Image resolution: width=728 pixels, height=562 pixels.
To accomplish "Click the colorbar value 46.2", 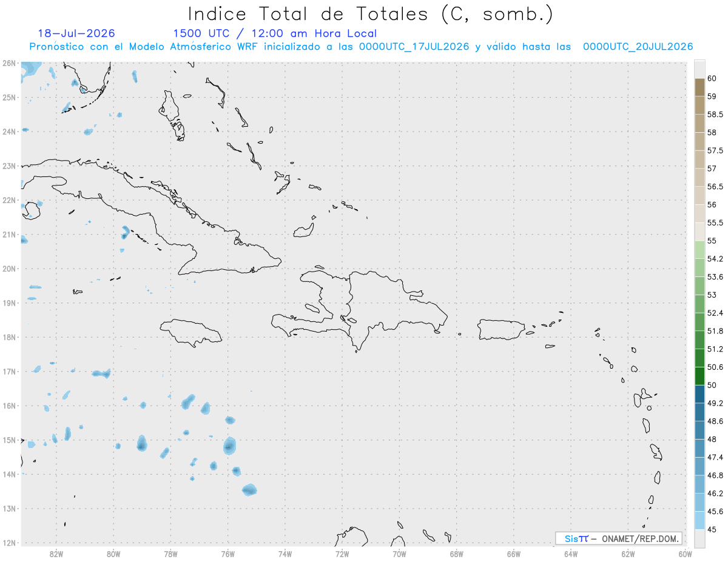I will (715, 493).
